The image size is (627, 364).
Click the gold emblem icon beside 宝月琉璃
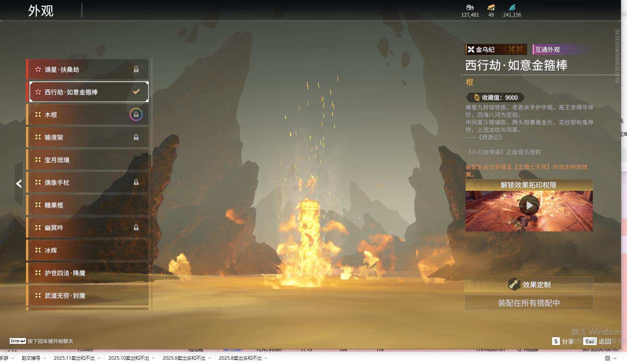(x=38, y=159)
